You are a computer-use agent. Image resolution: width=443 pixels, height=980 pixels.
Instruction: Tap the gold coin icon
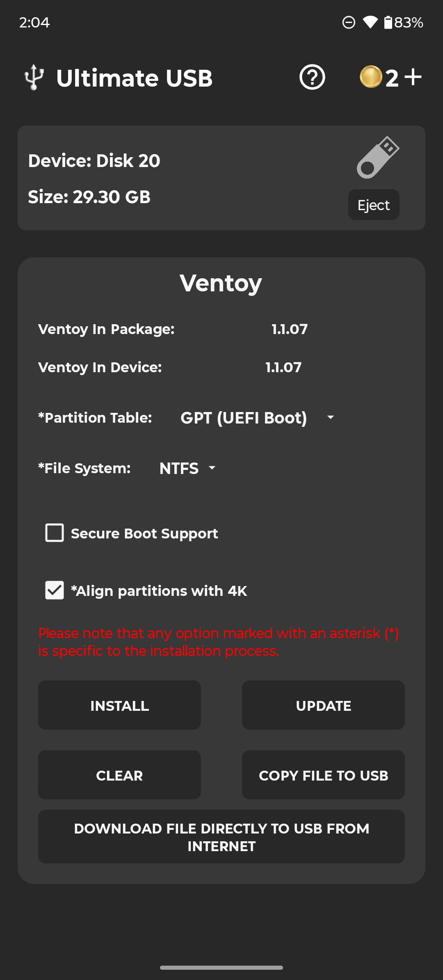tap(371, 77)
